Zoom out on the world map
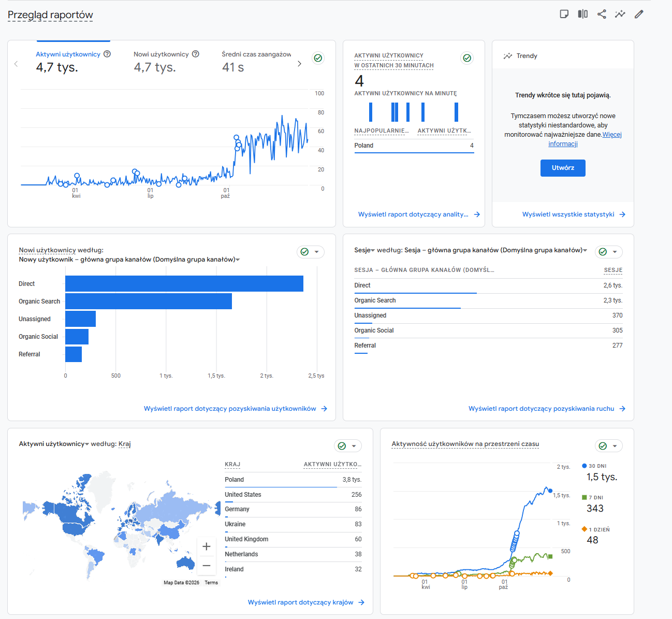 [207, 565]
